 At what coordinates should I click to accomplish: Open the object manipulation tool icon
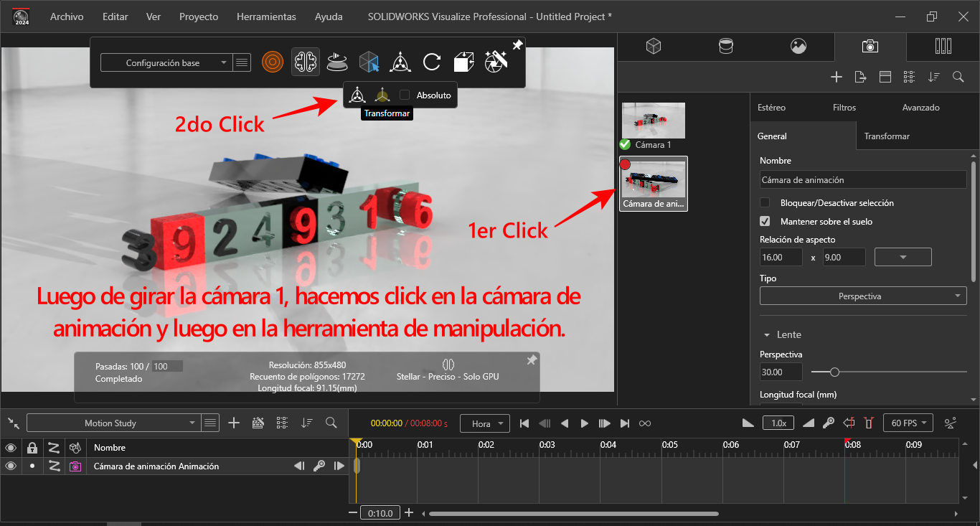[400, 62]
